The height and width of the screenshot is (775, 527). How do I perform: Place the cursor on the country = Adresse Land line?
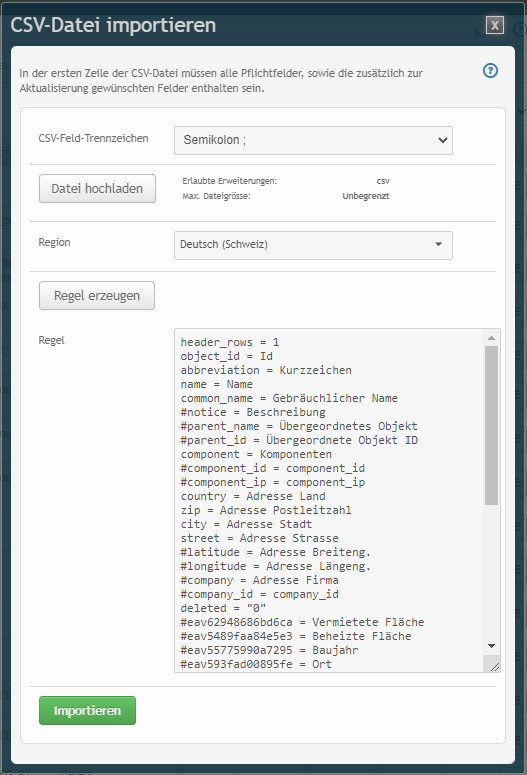click(253, 496)
